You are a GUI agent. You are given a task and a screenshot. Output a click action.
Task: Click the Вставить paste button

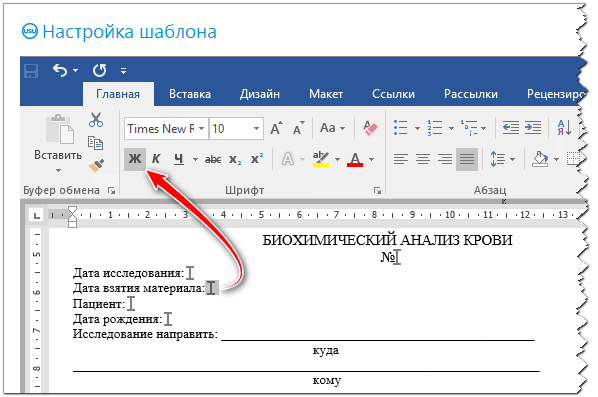[x=58, y=137]
